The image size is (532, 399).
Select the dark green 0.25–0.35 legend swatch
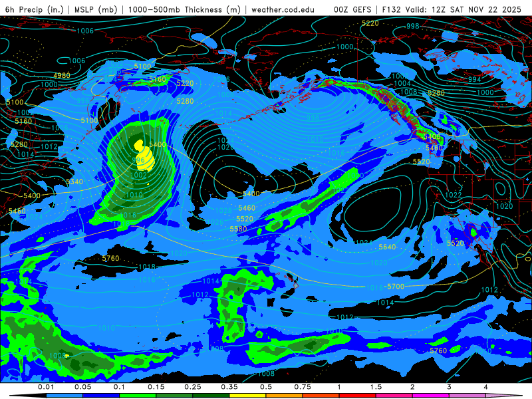click(x=211, y=396)
